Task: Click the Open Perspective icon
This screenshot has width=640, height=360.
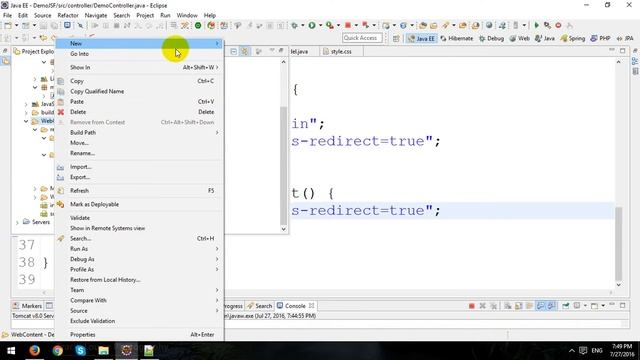Action: tap(396, 38)
